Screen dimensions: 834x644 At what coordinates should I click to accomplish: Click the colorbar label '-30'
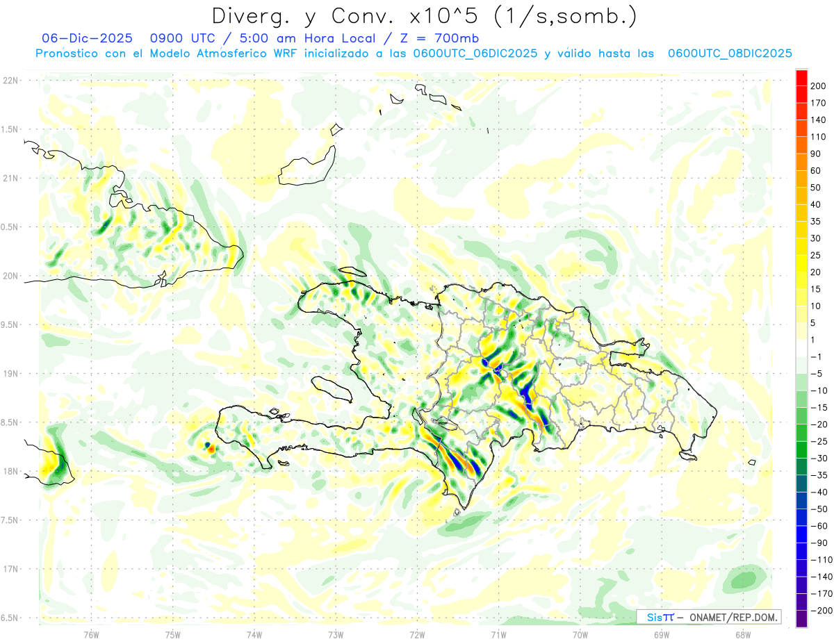(820, 458)
